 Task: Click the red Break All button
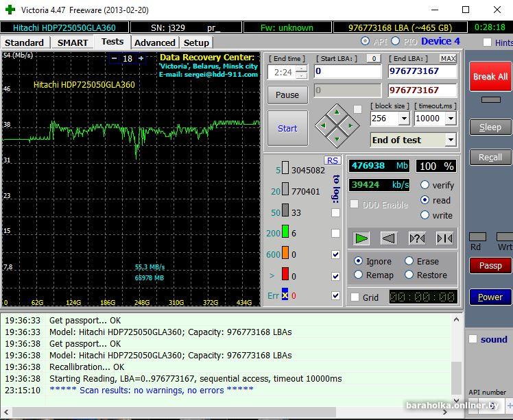point(490,77)
